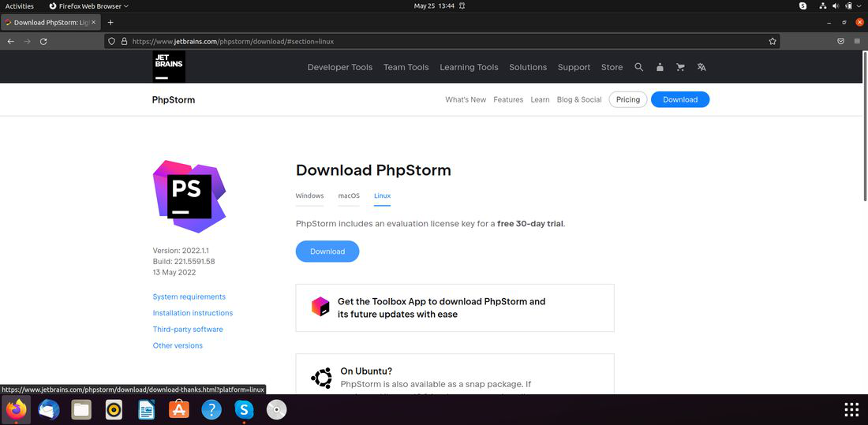This screenshot has height=425, width=868.
Task: Open the System requirements link
Action: [189, 296]
